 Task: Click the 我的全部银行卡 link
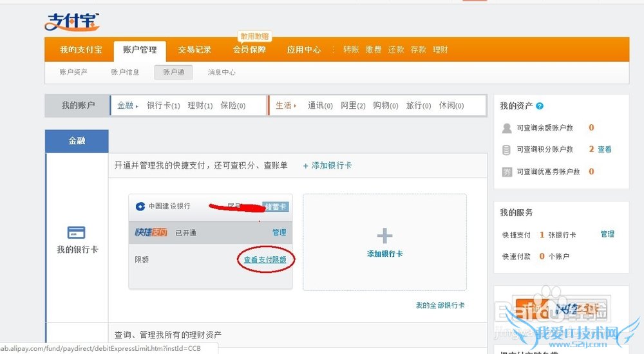coord(440,305)
